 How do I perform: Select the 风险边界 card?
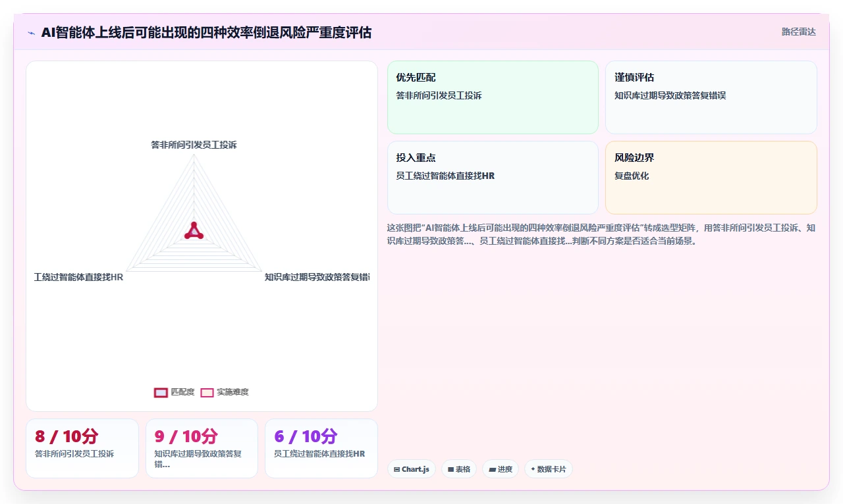[x=711, y=178]
